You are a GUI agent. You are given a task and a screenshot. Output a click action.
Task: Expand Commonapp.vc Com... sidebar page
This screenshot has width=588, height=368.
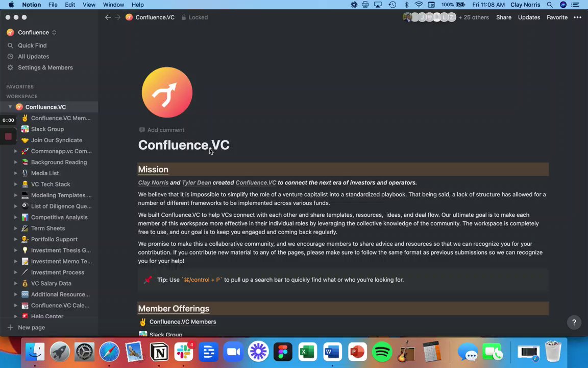click(x=16, y=151)
